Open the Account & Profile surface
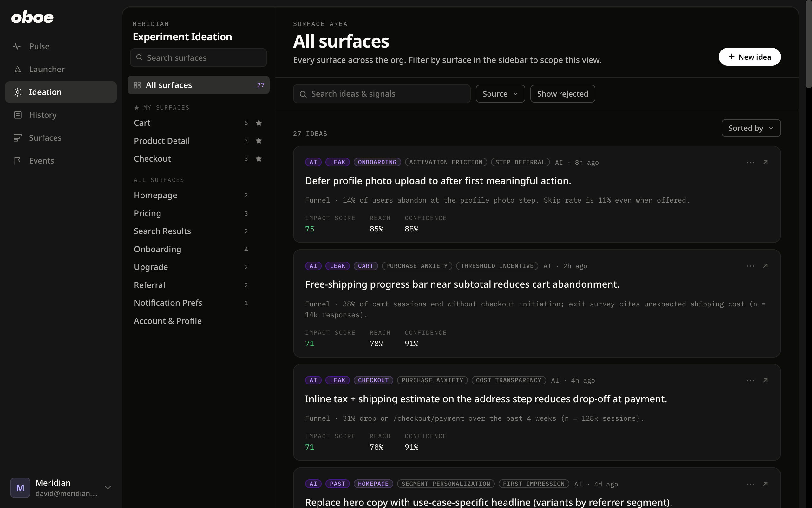This screenshot has width=812, height=508. coord(198,321)
